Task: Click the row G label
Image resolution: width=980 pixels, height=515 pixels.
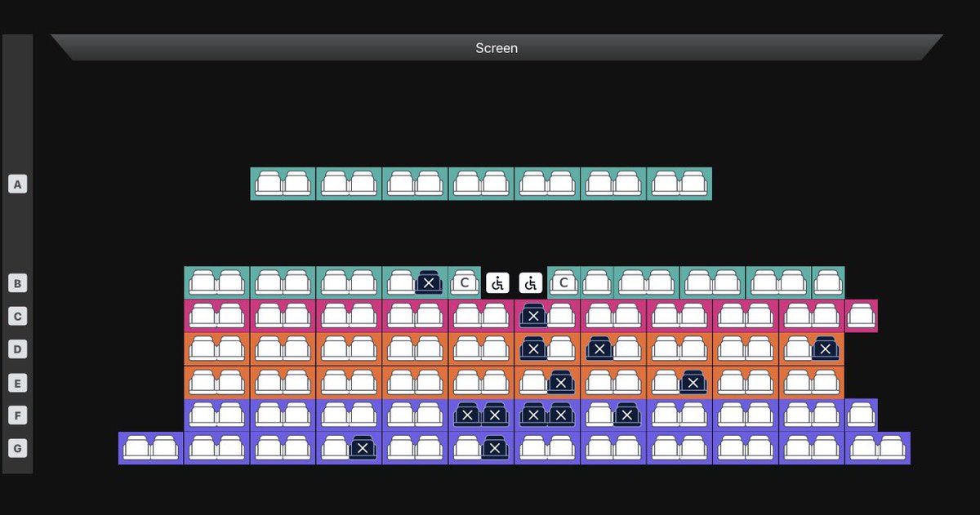Action: coord(18,448)
